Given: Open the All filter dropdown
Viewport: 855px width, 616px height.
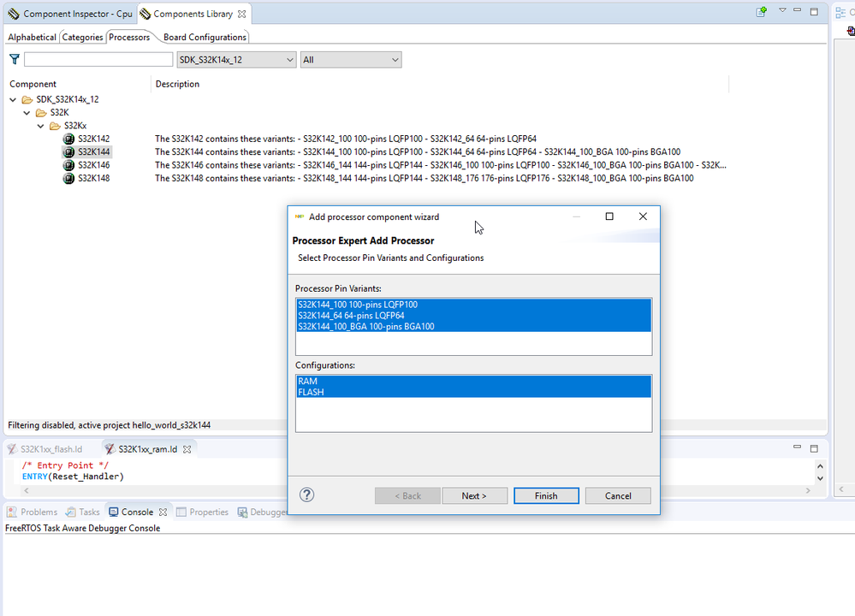Looking at the screenshot, I should (x=351, y=60).
